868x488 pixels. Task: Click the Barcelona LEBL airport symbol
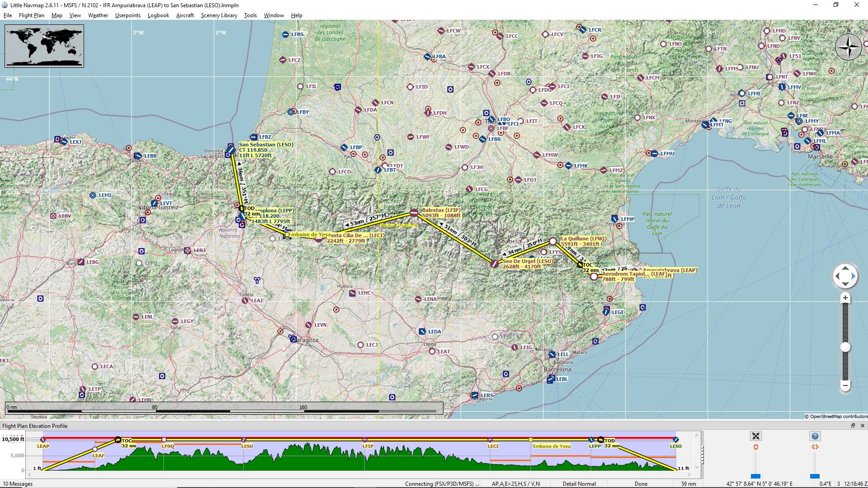tap(551, 379)
